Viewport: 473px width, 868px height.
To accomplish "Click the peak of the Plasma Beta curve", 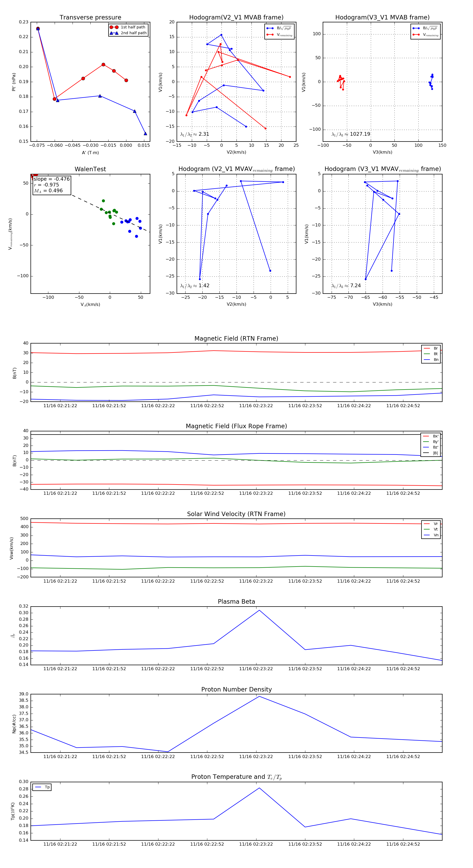I will 259,610.
